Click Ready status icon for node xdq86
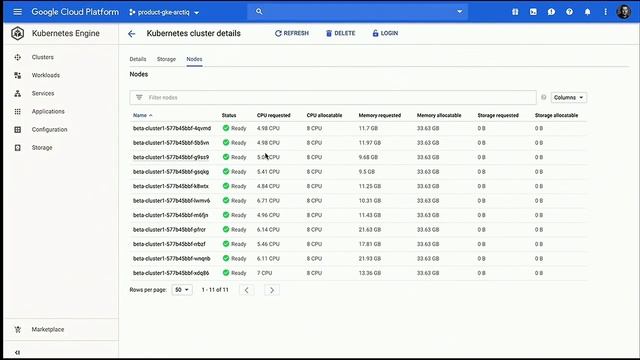The image size is (640, 360). pyautogui.click(x=226, y=273)
